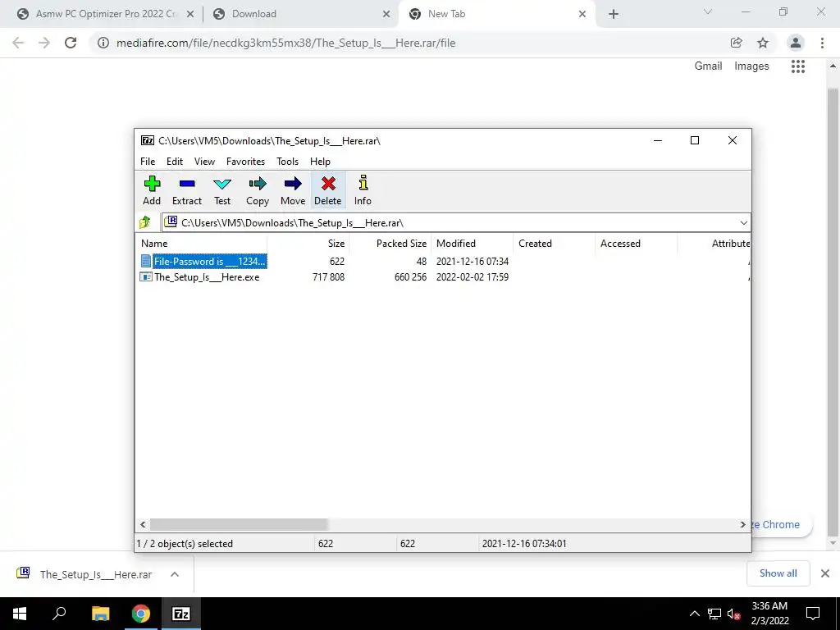Open the Gmail link

(708, 66)
